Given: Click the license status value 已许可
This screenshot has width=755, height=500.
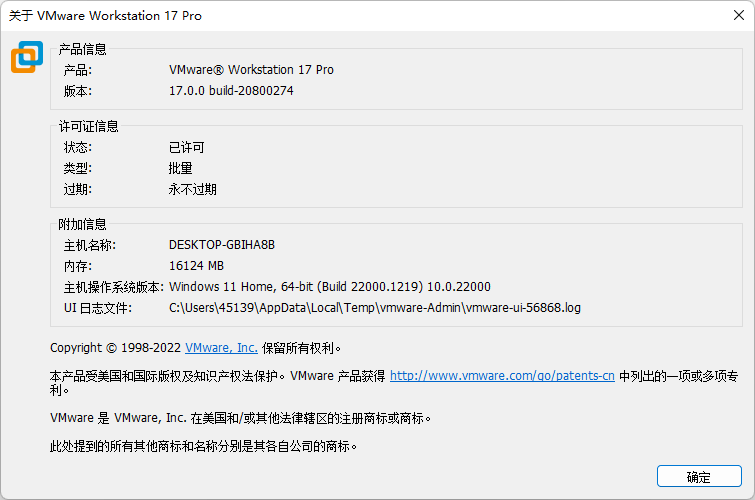Looking at the screenshot, I should [187, 147].
